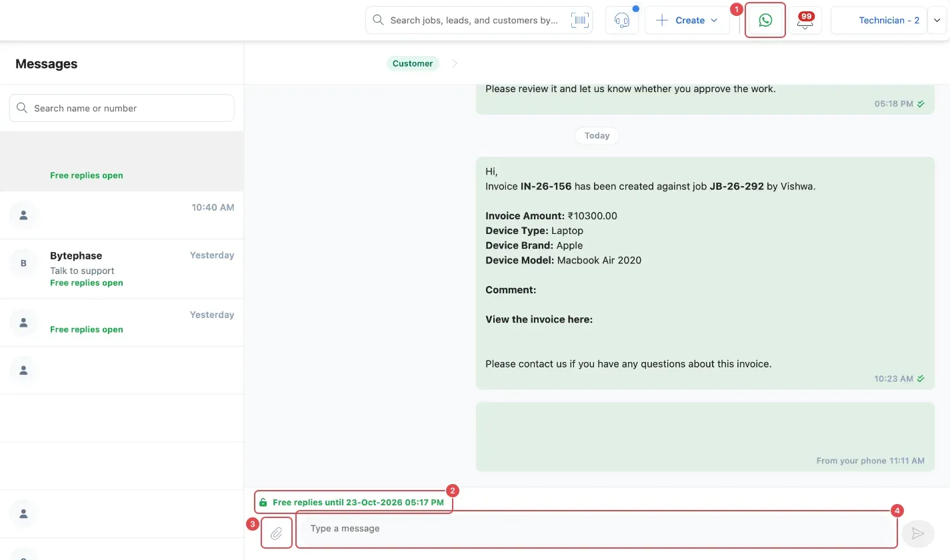Click the top bar search magnifier icon
This screenshot has height=560, width=950.
click(378, 20)
